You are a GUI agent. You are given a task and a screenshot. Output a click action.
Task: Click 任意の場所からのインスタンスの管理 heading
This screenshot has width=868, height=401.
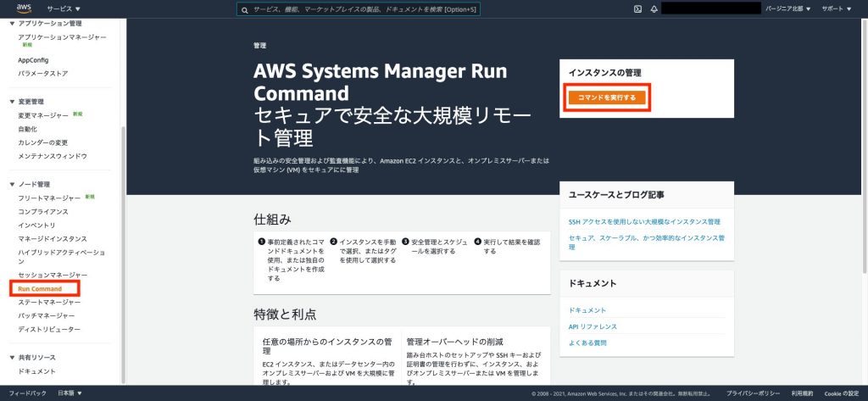[327, 346]
